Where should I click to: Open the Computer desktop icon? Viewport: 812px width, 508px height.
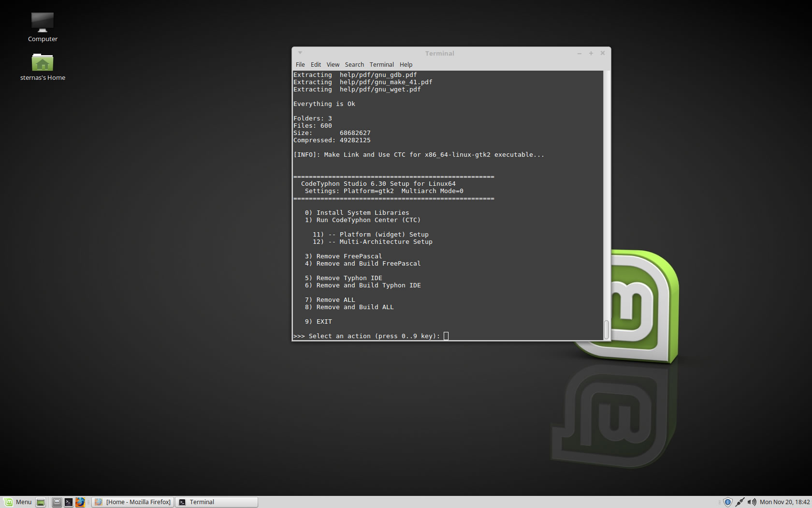coord(43,27)
